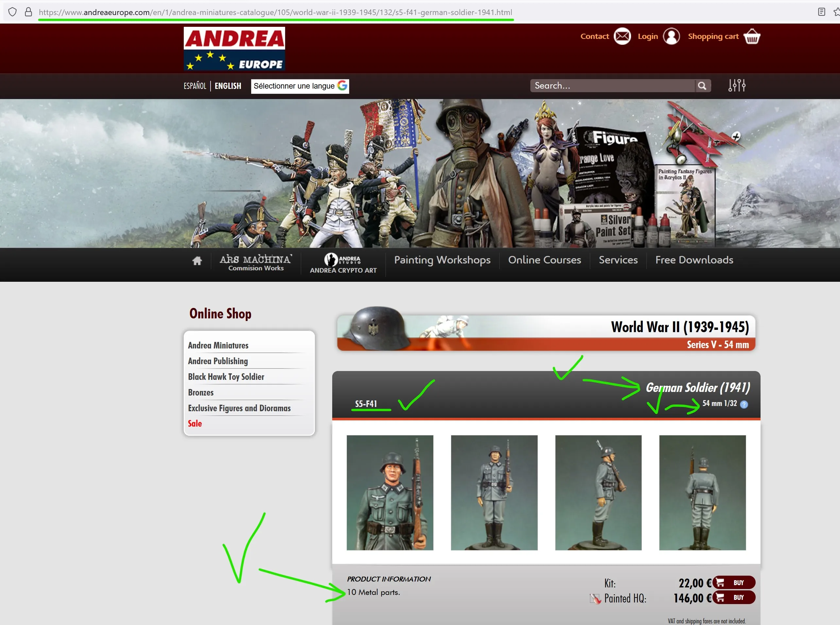This screenshot has width=840, height=625.
Task: Open Google language selection dropdown
Action: pyautogui.click(x=300, y=86)
